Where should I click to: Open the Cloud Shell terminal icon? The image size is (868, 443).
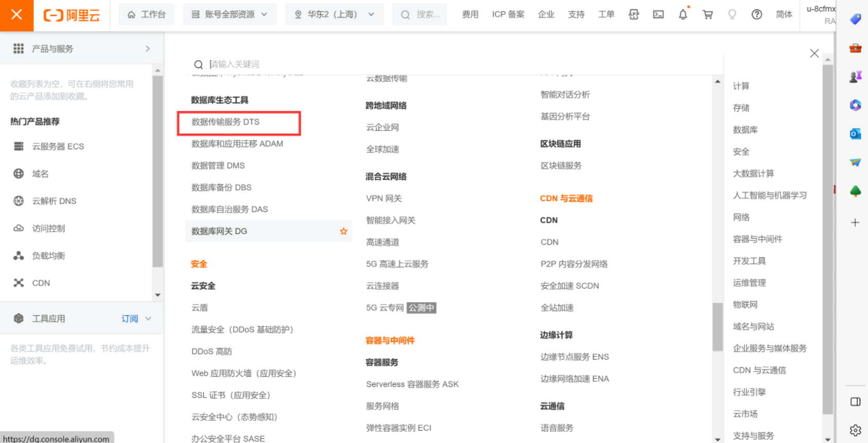[x=658, y=14]
